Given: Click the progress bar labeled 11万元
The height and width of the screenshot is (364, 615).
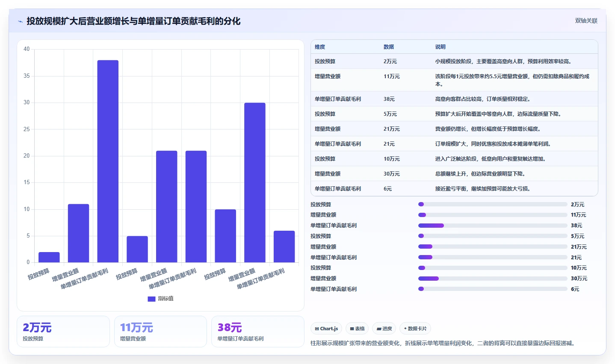Looking at the screenshot, I should point(493,215).
